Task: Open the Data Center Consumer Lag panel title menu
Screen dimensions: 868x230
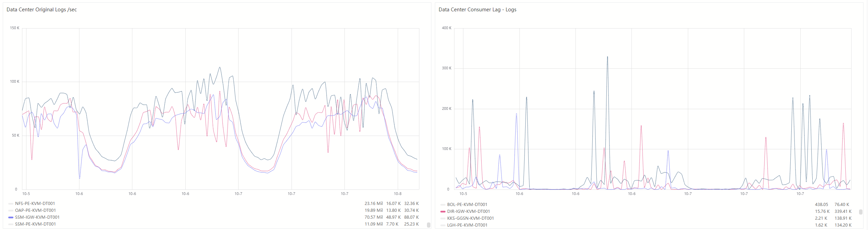Action: tap(477, 10)
